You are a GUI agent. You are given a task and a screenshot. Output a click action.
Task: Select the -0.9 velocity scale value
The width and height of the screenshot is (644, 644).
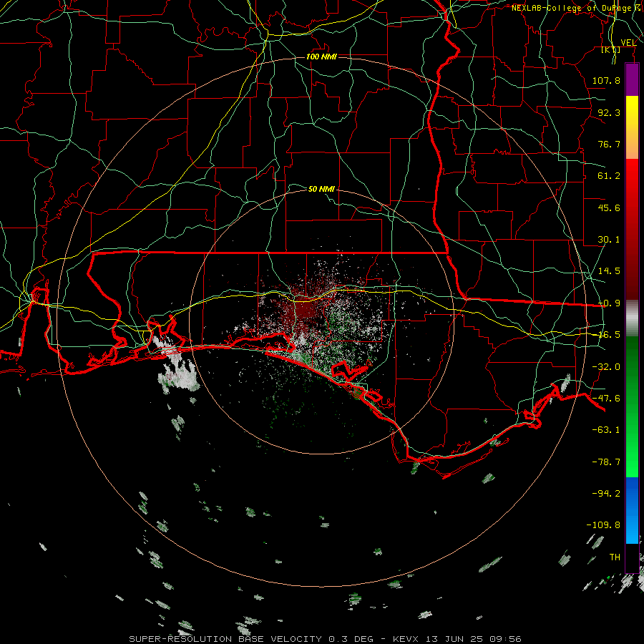[609, 303]
